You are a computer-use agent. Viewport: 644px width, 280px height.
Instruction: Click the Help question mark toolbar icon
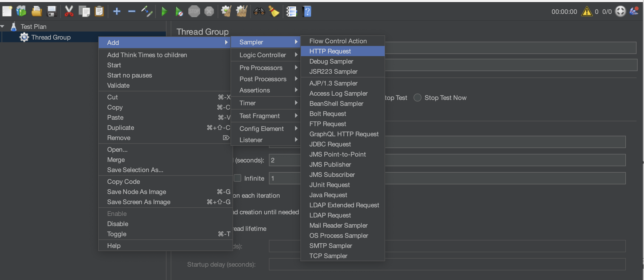point(307,11)
